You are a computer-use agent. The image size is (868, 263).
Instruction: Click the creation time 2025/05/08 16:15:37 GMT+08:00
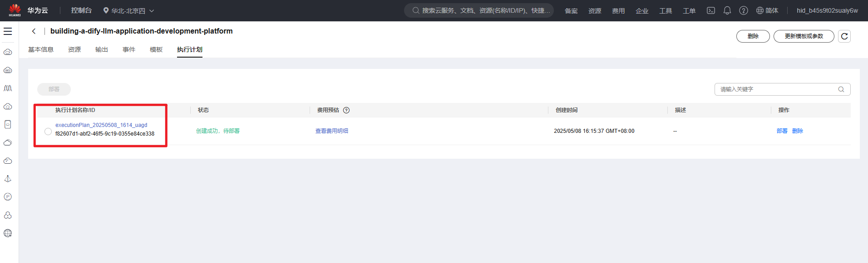(x=594, y=131)
